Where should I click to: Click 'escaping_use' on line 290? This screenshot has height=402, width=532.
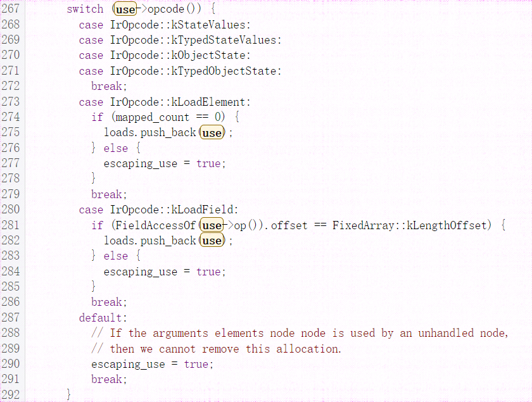(128, 365)
